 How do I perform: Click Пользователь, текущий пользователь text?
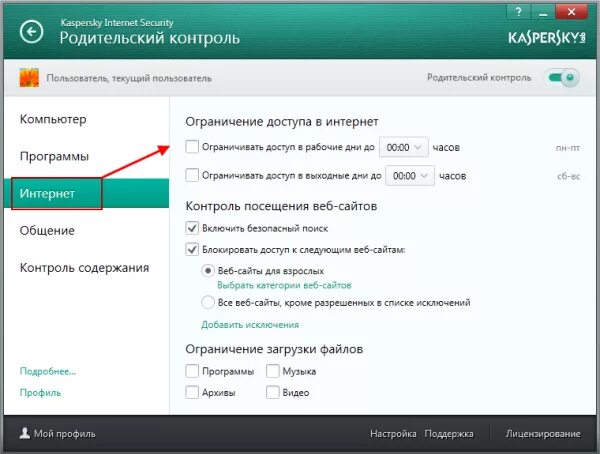129,78
